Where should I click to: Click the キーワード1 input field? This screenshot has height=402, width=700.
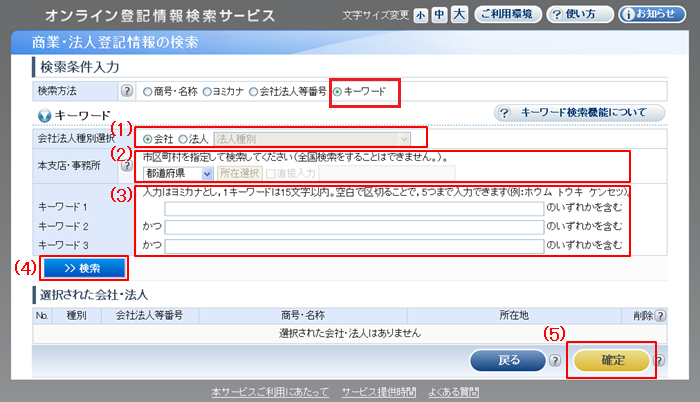pyautogui.click(x=354, y=209)
